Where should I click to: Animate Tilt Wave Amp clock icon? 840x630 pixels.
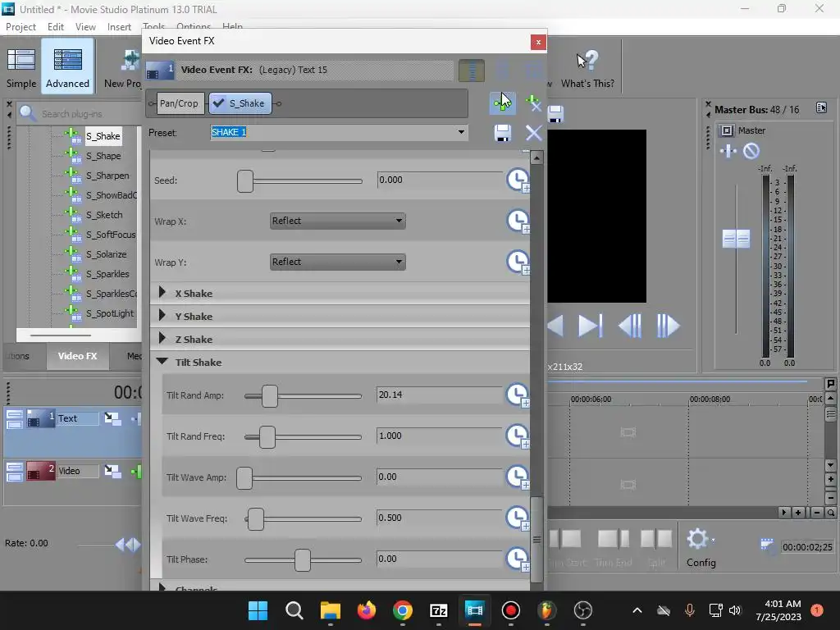[518, 477]
